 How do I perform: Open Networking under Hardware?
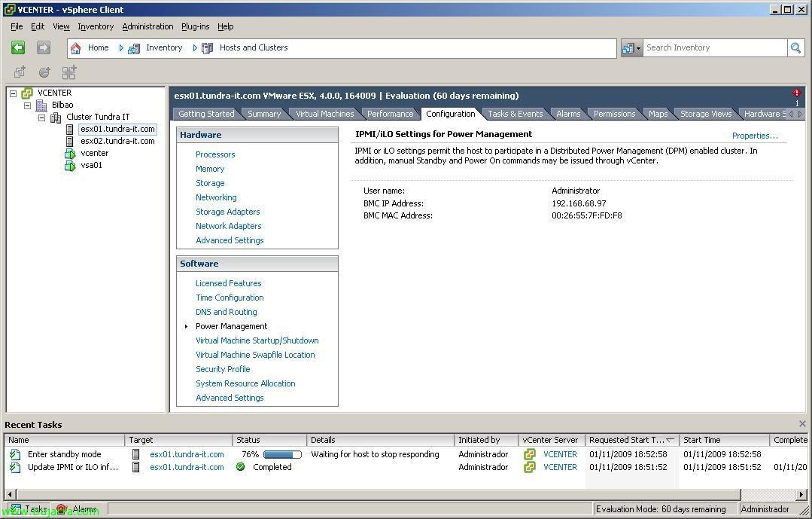click(216, 197)
